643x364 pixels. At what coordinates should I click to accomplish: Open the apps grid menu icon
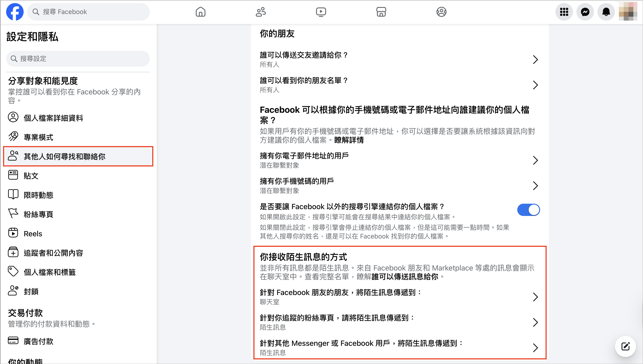pyautogui.click(x=564, y=12)
